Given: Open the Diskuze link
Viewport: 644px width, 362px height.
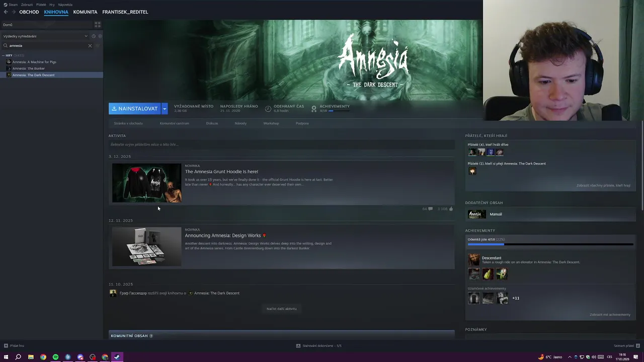Looking at the screenshot, I should (212, 123).
